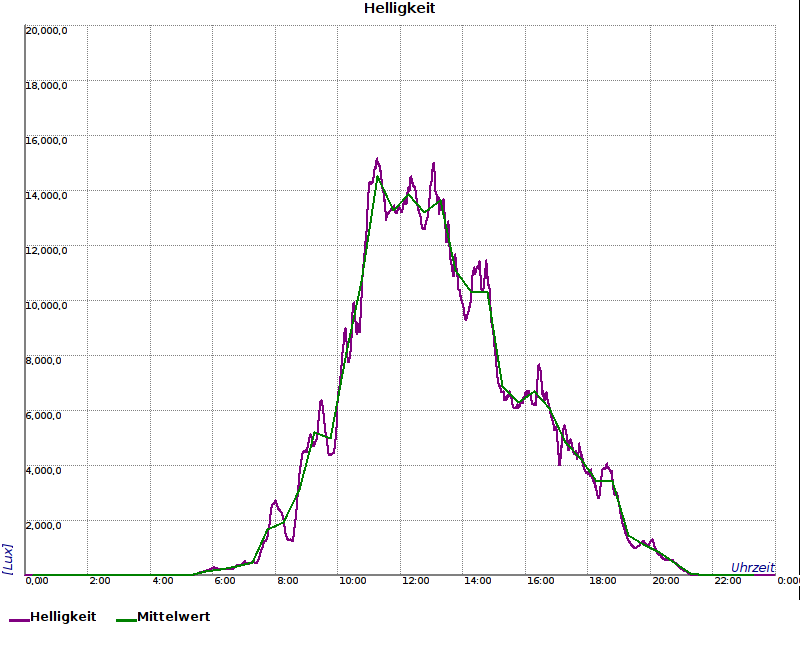Screen dimensions: 800x650
Task: Click the 2,000,0 y-axis value
Action: pos(44,526)
